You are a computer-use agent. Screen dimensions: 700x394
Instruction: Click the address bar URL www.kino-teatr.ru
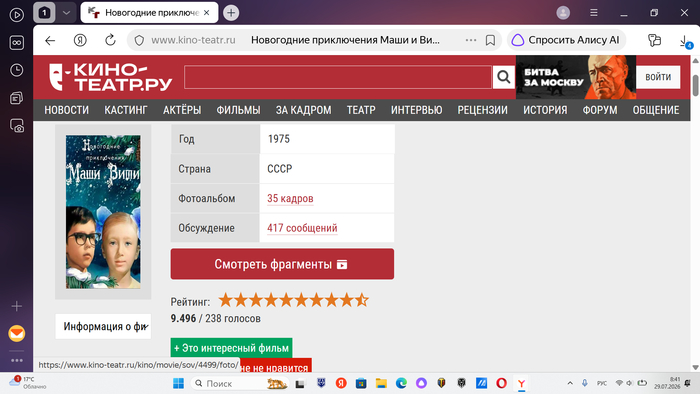pyautogui.click(x=193, y=40)
